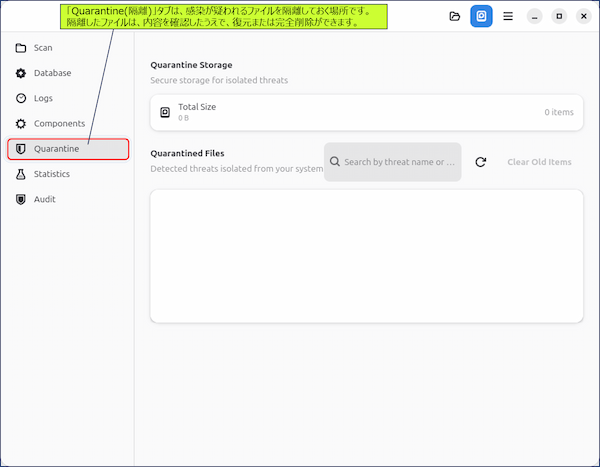Maximize the application window
The image size is (600, 467).
(559, 16)
